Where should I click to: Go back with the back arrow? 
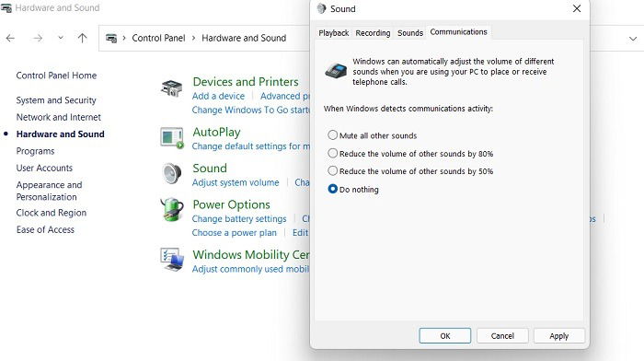[x=10, y=39]
